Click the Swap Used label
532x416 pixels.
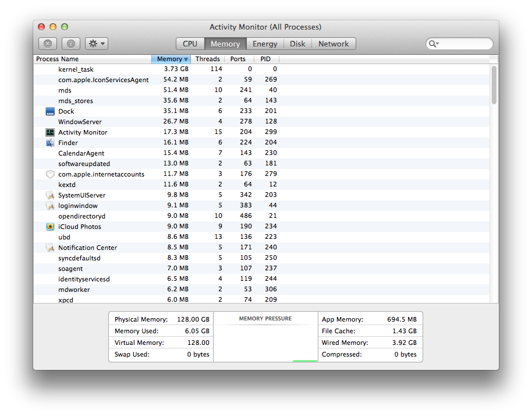pos(132,354)
